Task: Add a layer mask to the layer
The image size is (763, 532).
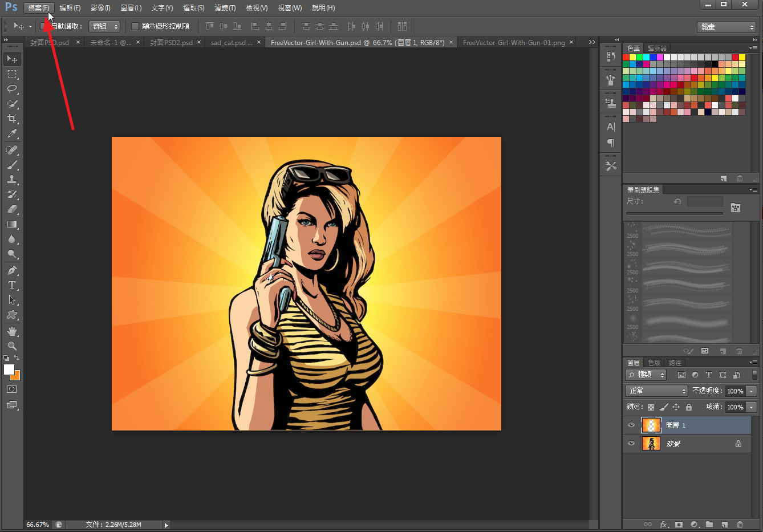Action: coord(679,525)
